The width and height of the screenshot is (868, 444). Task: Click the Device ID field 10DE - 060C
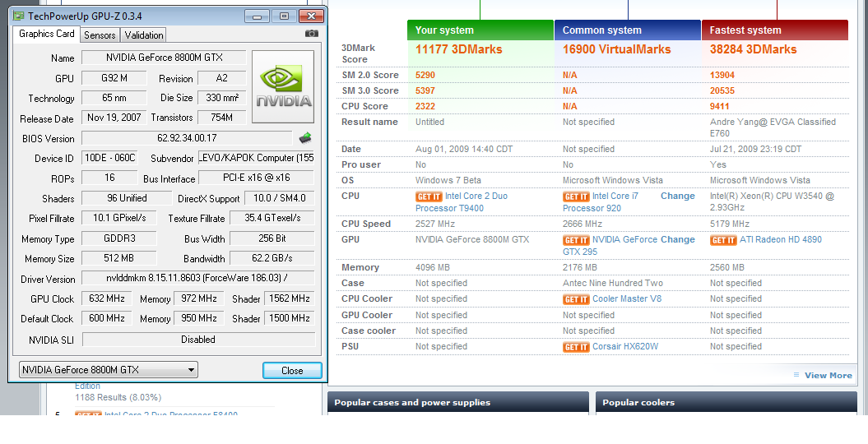coord(109,158)
